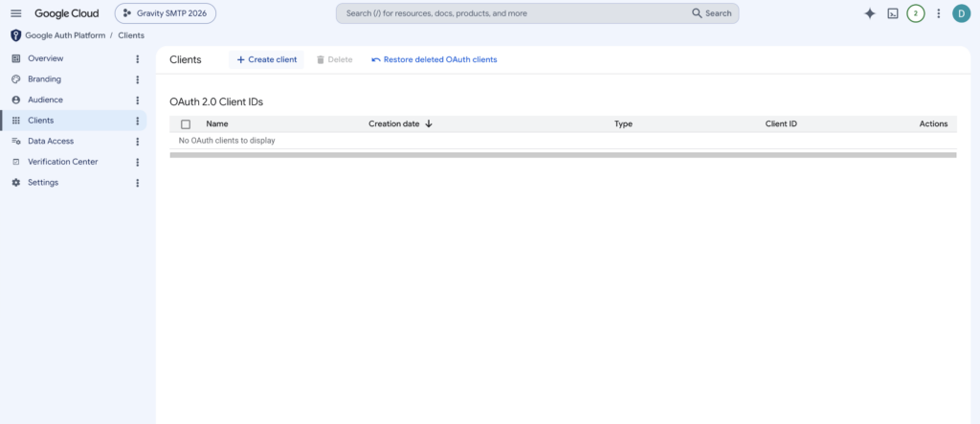Click the Data Access icon
The height and width of the screenshot is (424, 980).
[x=16, y=142]
